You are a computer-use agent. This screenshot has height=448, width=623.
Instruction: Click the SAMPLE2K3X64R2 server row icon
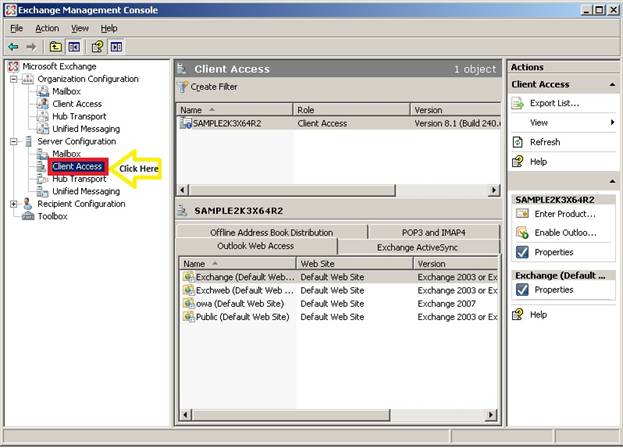click(x=186, y=123)
